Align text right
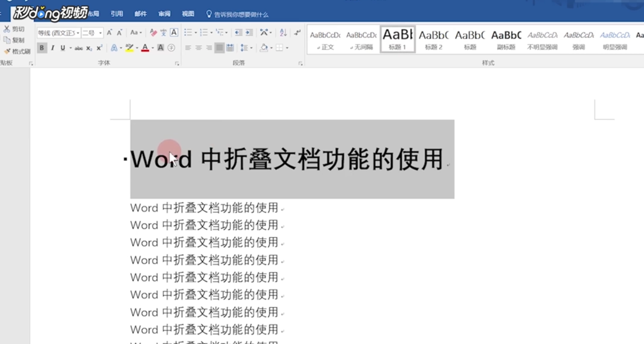The image size is (644, 344). [209, 48]
